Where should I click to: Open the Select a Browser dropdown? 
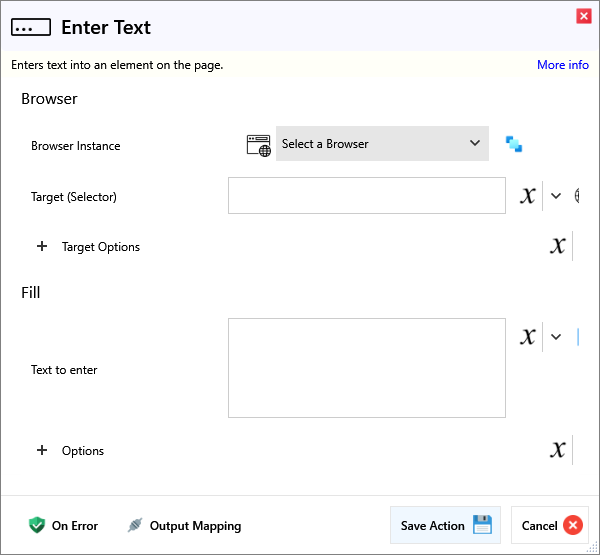click(382, 144)
